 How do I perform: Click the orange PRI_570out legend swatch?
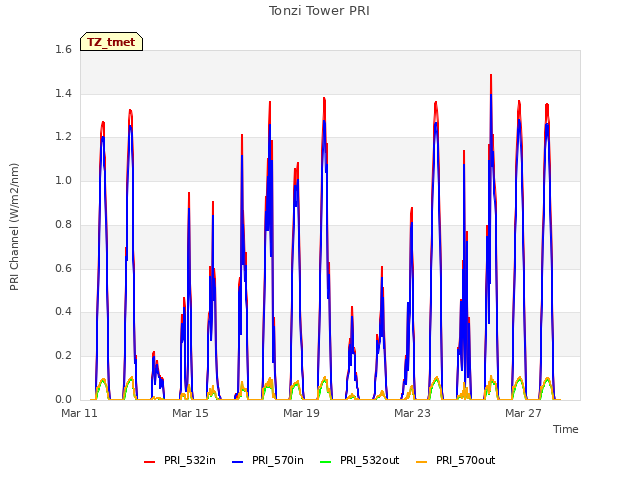point(421,462)
